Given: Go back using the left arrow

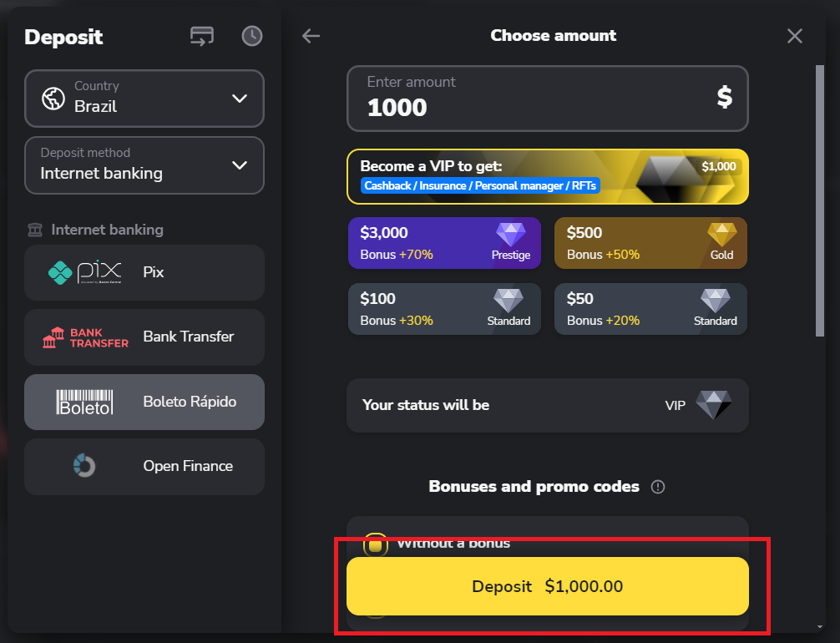Looking at the screenshot, I should click(311, 36).
